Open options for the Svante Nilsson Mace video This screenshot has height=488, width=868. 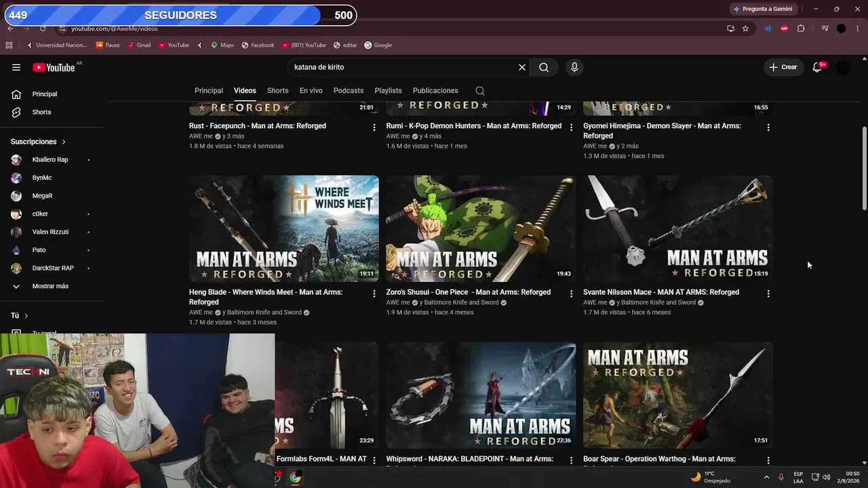coord(768,293)
